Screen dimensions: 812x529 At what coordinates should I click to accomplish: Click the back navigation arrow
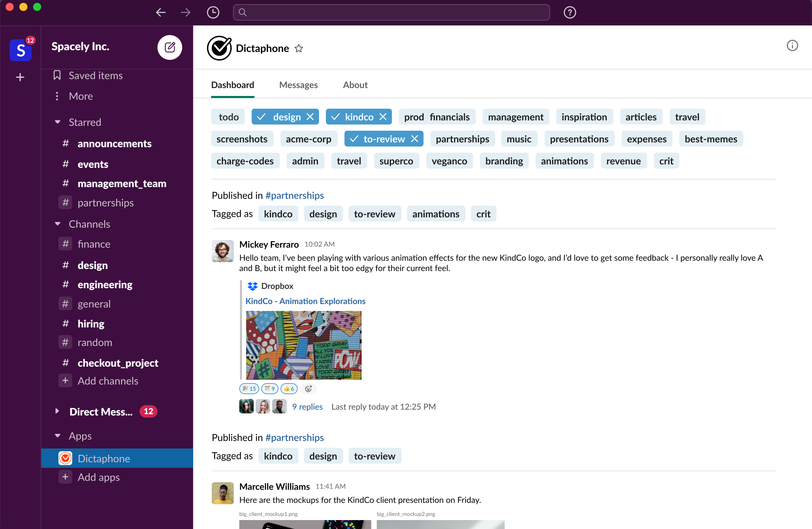(x=161, y=13)
